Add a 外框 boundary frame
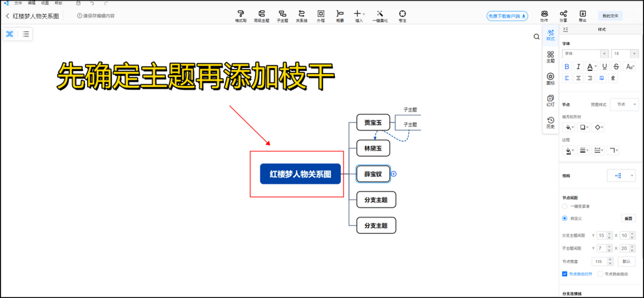644x298 pixels. (320, 16)
